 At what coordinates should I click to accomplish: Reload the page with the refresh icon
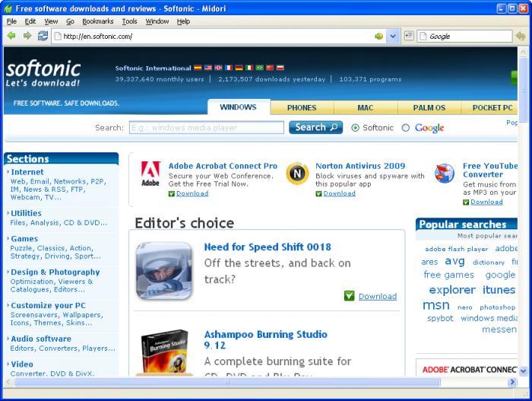coord(43,35)
